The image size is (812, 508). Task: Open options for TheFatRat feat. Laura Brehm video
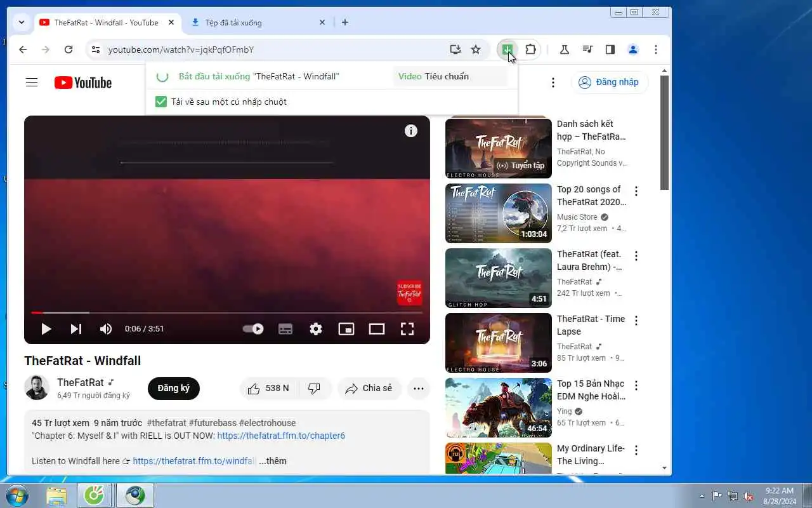coord(636,256)
